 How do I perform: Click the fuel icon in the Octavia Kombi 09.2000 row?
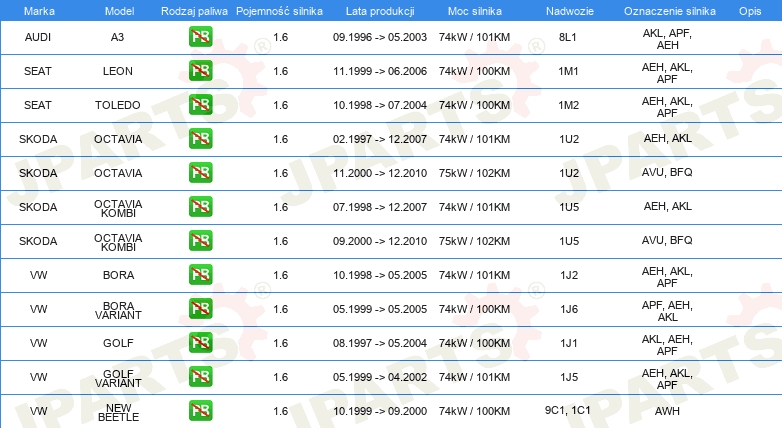coord(200,240)
